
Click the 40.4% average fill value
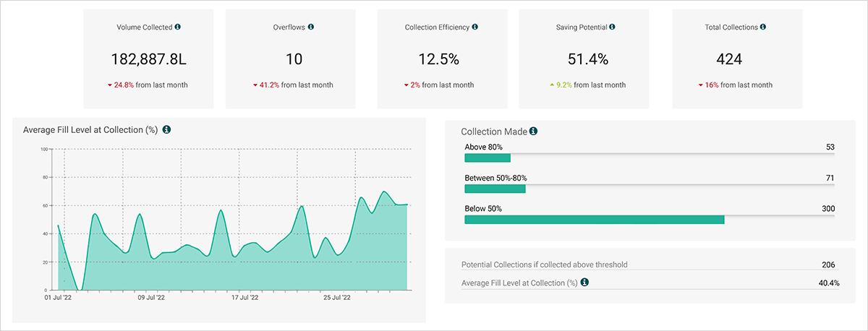coord(829,283)
